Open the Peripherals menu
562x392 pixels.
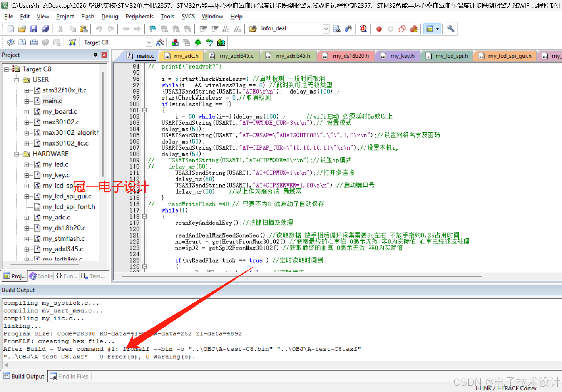pos(139,17)
